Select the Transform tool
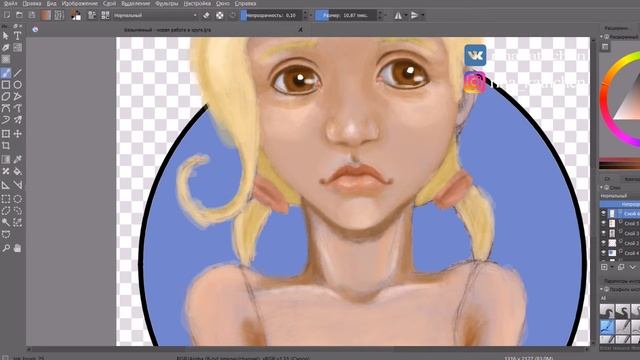 (x=6, y=134)
